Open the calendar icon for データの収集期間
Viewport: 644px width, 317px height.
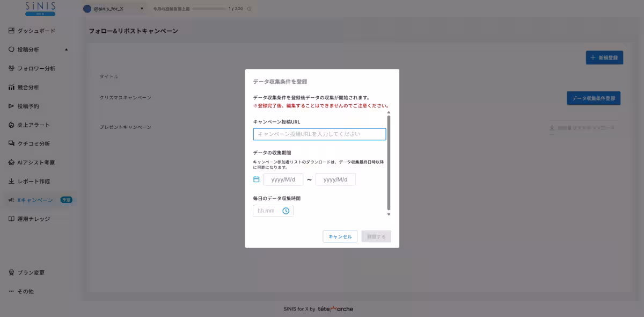255,179
